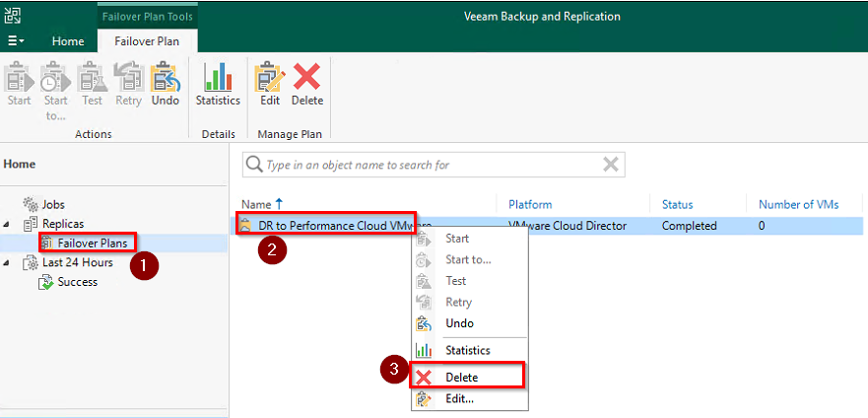The image size is (868, 418).
Task: Choose Delete in the context menu
Action: click(470, 378)
